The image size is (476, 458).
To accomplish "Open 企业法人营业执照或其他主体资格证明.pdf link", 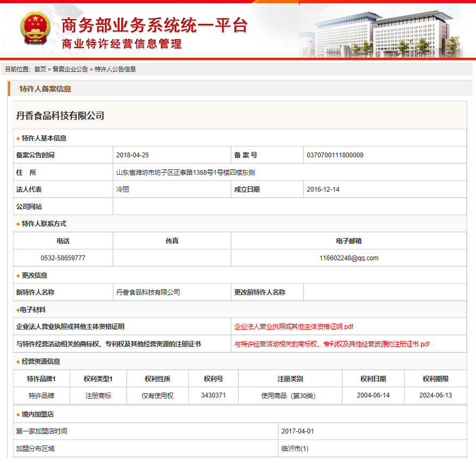I will pos(294,327).
